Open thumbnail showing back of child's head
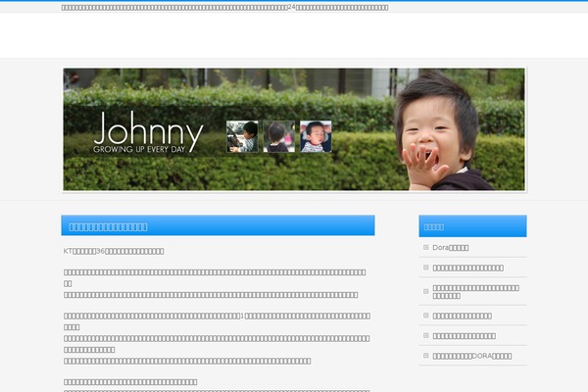The image size is (588, 392). [279, 136]
